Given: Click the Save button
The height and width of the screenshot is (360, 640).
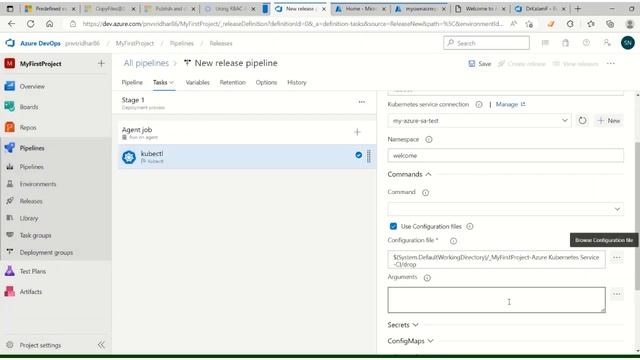Looking at the screenshot, I should click(480, 64).
